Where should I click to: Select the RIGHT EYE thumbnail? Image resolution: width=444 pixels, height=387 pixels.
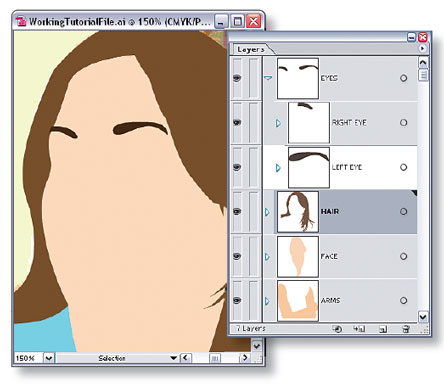tap(309, 123)
